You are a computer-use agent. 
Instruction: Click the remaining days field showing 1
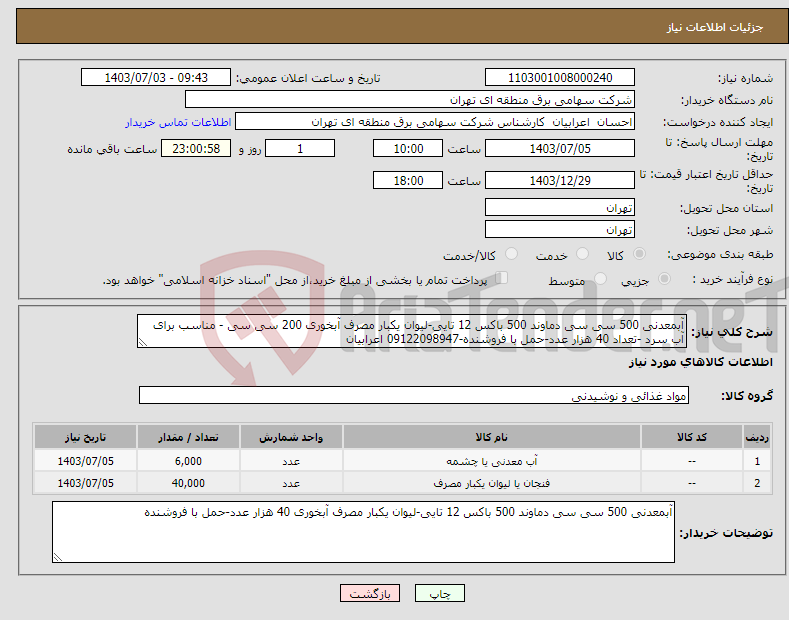(300, 148)
